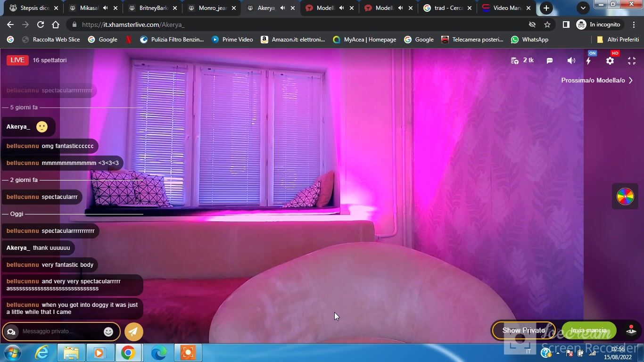This screenshot has width=644, height=362.
Task: Close the Stepsis dice tab
Action: [x=57, y=8]
